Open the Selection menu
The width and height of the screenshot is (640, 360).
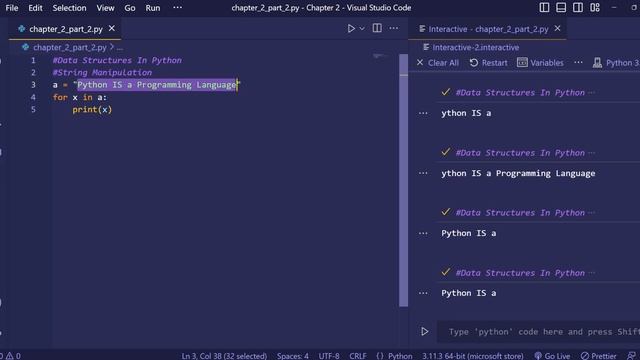tap(69, 8)
